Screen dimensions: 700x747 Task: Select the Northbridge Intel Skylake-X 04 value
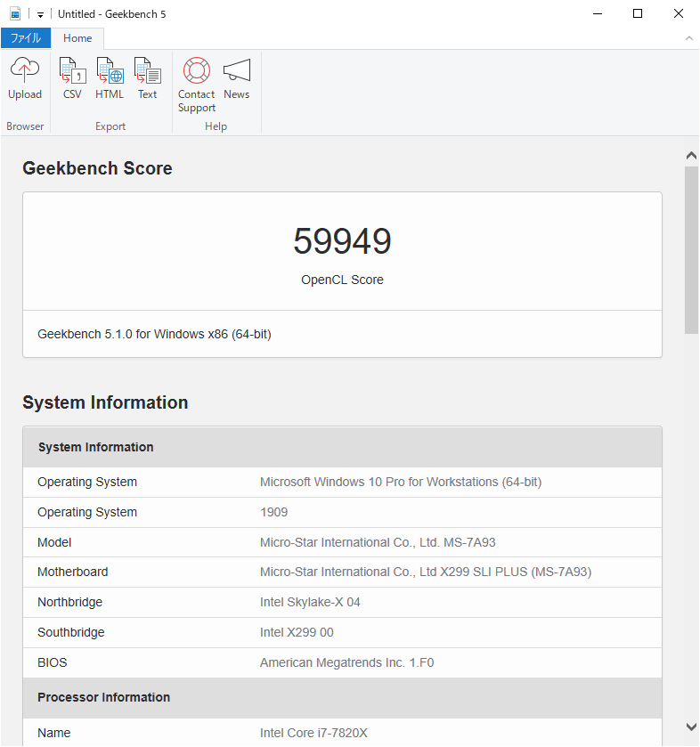tap(310, 602)
